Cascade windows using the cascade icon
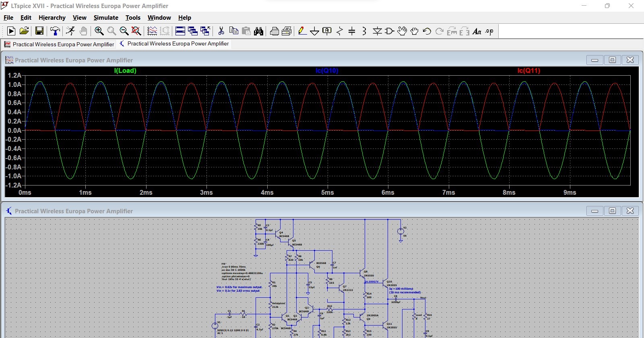644x338 pixels. click(193, 31)
